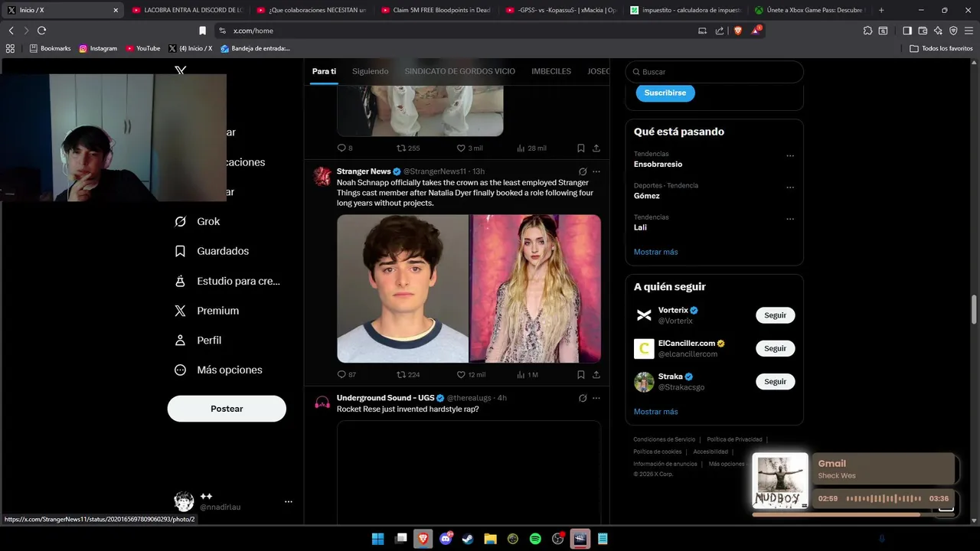This screenshot has height=551, width=980.
Task: Click Grok icon on Underground Sound post
Action: [583, 398]
